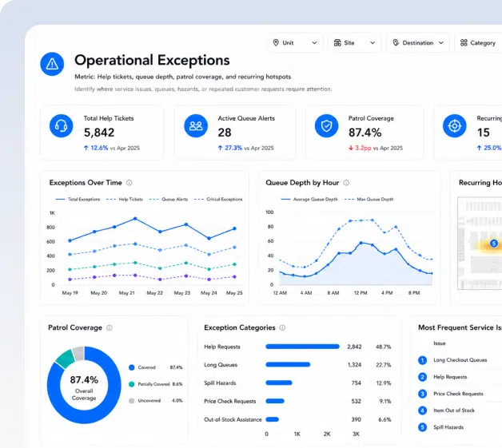Click the Price Check Requests issue in list
Viewport: 502px width, 448px height.
[458, 394]
